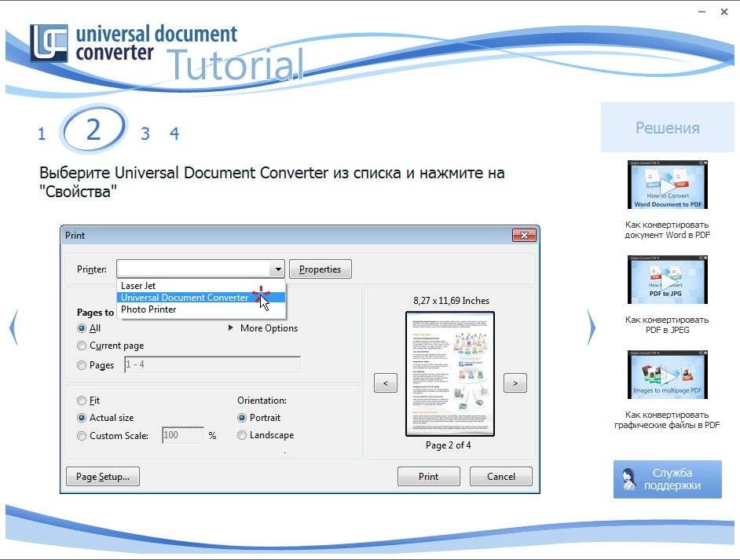This screenshot has height=560, width=740.
Task: Click the Properties button
Action: 320,269
